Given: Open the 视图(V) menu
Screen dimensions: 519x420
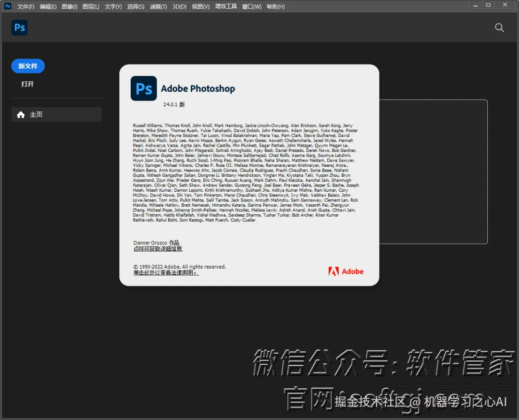Looking at the screenshot, I should (200, 7).
